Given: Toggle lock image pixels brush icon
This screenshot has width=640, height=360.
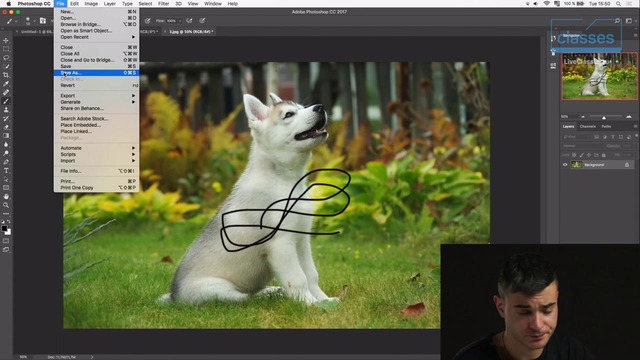Looking at the screenshot, I should (x=582, y=155).
